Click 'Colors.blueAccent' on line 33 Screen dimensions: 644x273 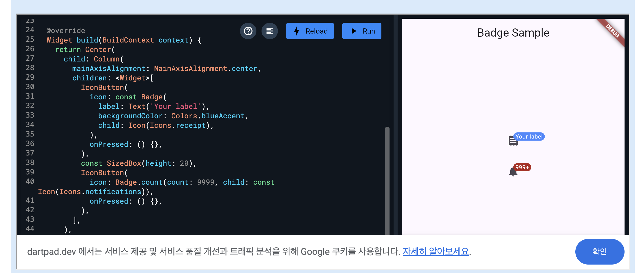coord(208,116)
